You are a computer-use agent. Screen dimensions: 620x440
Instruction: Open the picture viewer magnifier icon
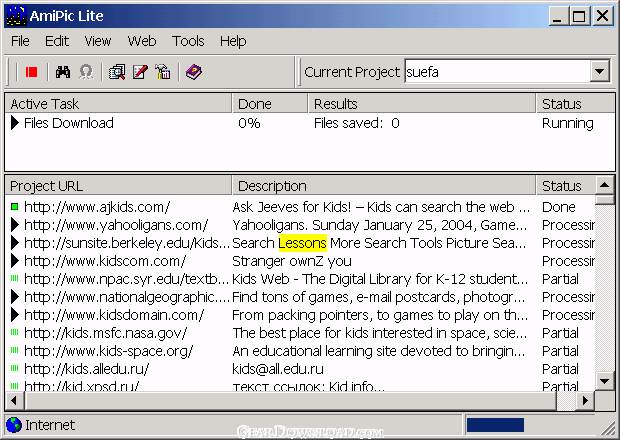pos(117,72)
